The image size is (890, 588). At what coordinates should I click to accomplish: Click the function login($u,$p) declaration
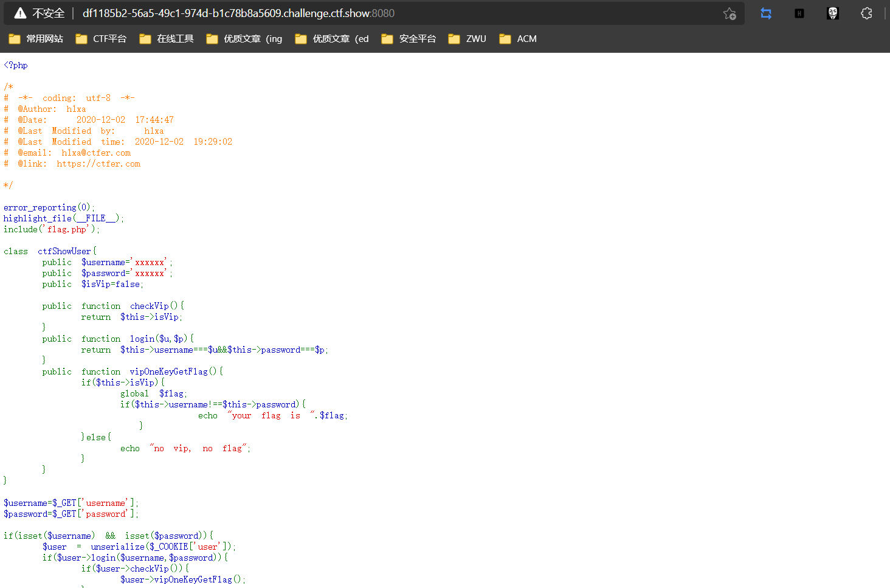[x=118, y=339]
